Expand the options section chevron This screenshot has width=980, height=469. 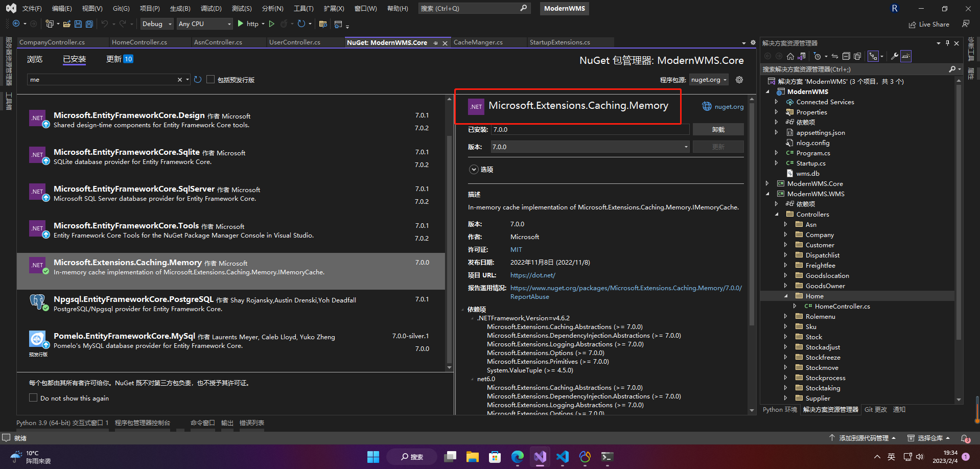(474, 170)
